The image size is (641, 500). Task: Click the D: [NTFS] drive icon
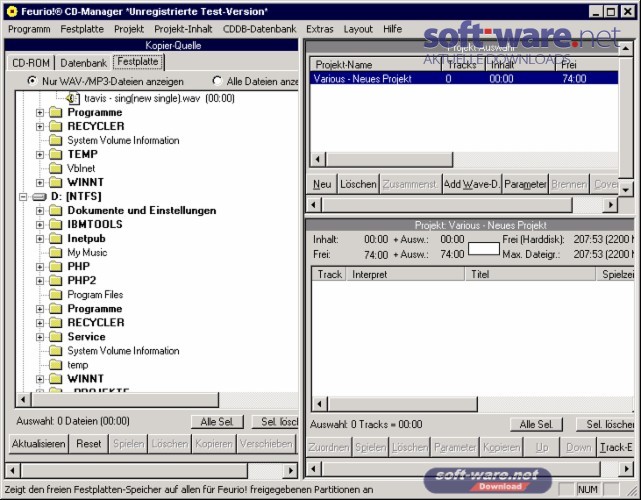[39, 197]
